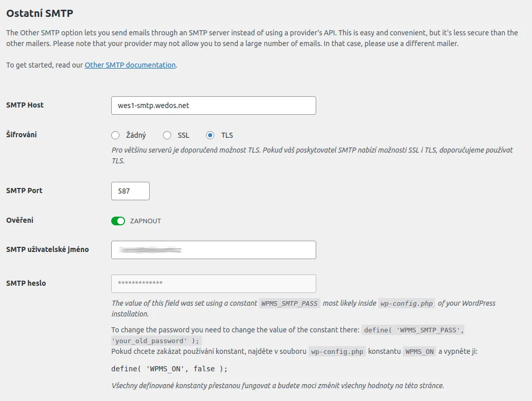
Task: Select the masked SMTP heslo password field
Action: point(214,283)
